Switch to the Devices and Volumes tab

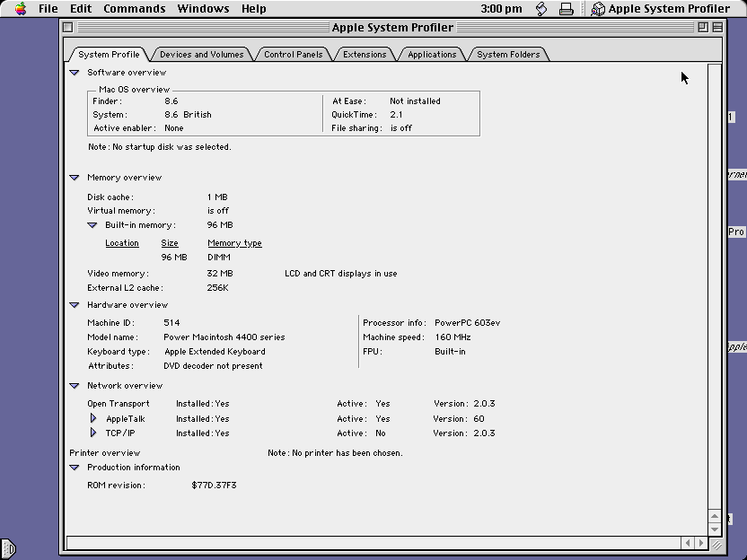[201, 54]
